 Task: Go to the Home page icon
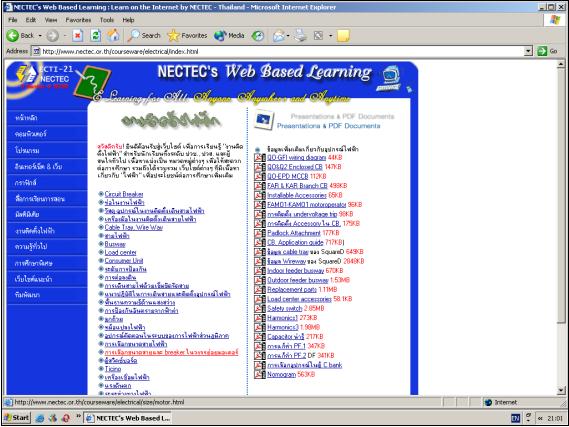113,35
